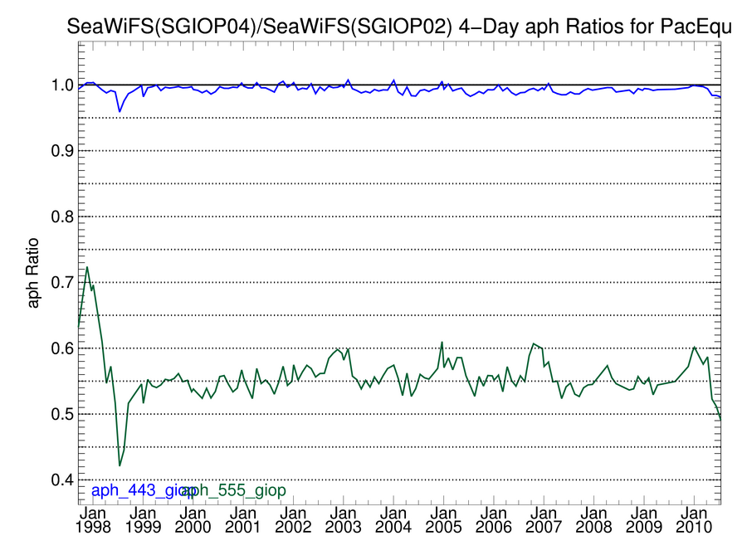This screenshot has height=560, width=747.
Task: Click the y-axis value 0.8
Action: tap(63, 217)
